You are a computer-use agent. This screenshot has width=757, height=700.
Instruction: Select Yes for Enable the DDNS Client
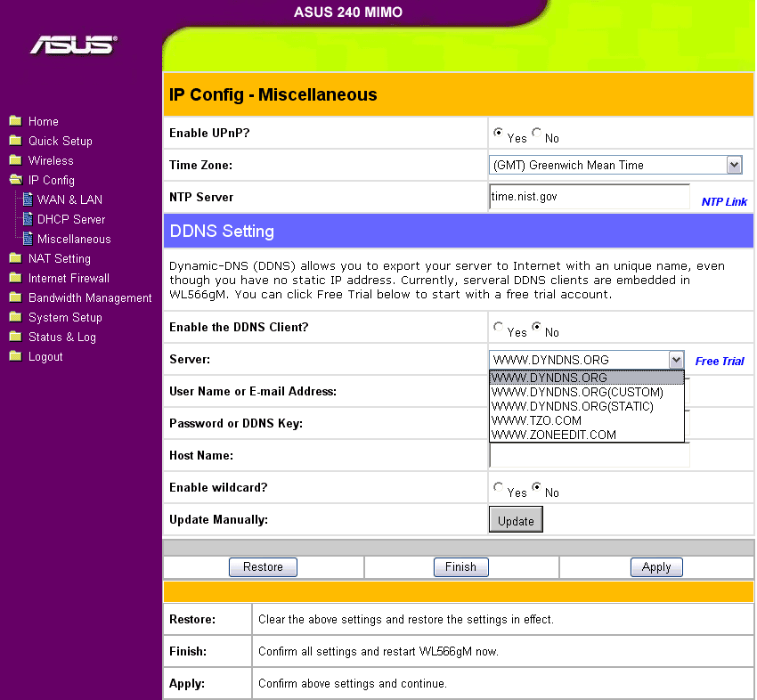coord(498,327)
